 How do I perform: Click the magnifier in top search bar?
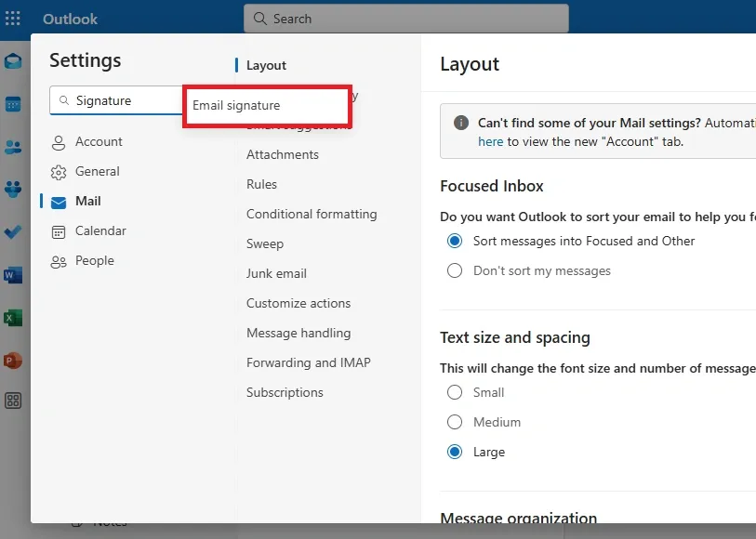pos(259,19)
